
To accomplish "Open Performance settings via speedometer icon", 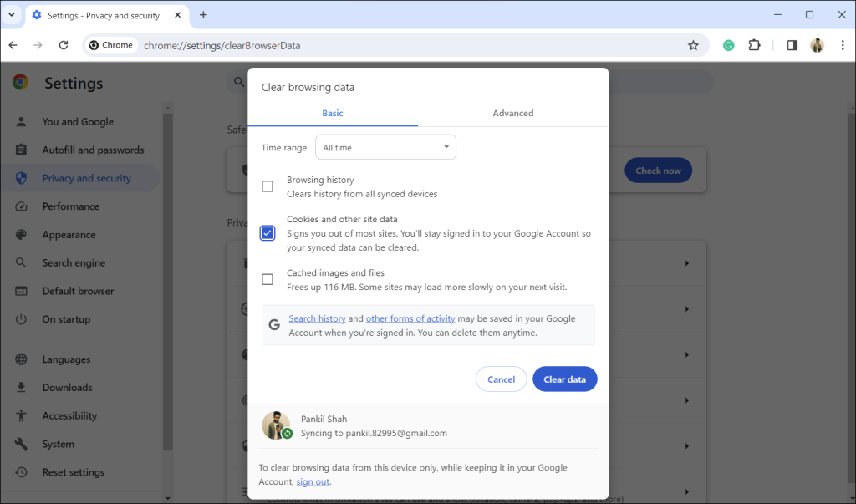I will coord(19,206).
